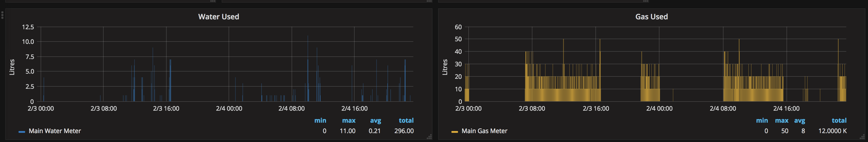Click the 296.00 total value for water
The width and height of the screenshot is (868, 142).
click(404, 131)
